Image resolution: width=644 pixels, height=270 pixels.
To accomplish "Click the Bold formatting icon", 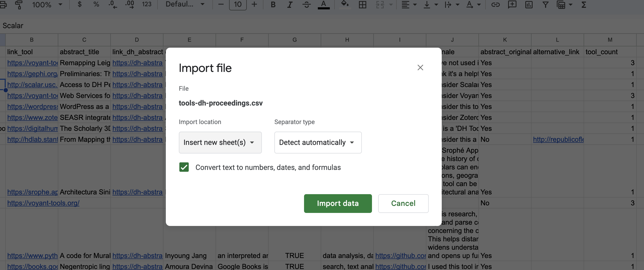I will (x=273, y=5).
